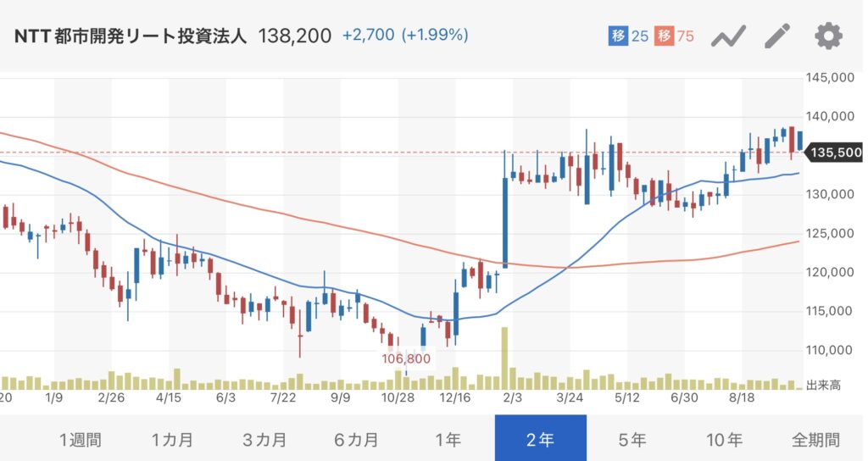This screenshot has height=461, width=868.
Task: Display the 全期間 full history
Action: pyautogui.click(x=815, y=440)
